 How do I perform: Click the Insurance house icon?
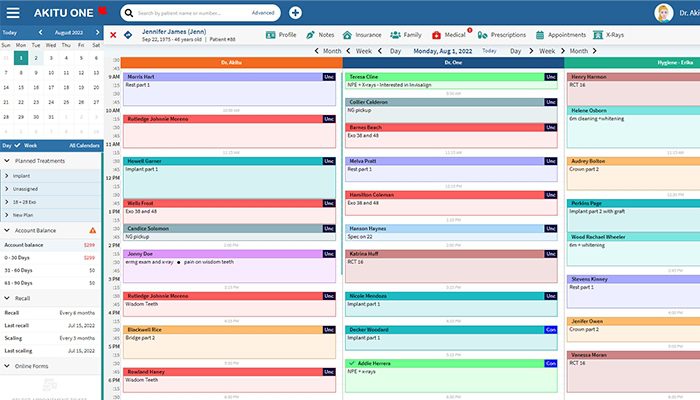[x=347, y=35]
